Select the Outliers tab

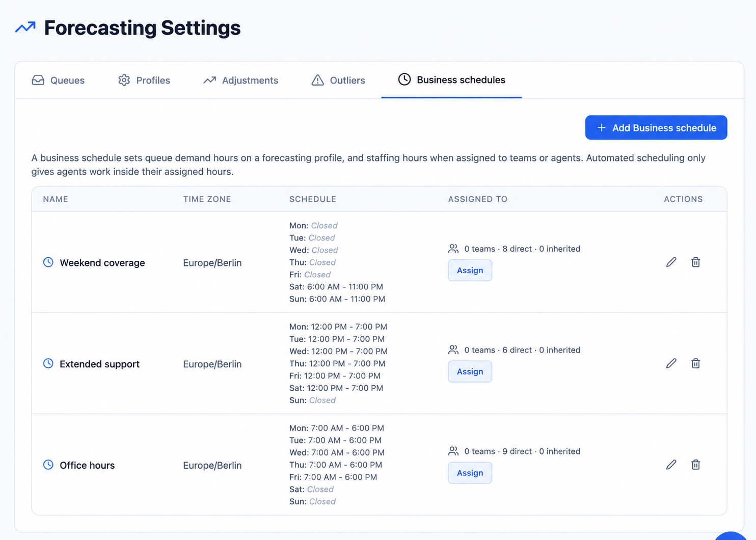pyautogui.click(x=338, y=80)
